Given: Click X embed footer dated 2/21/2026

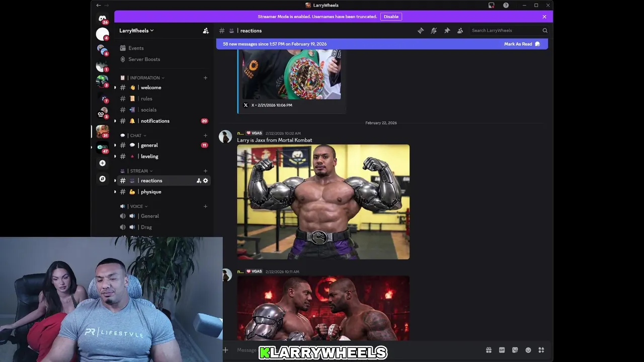Looking at the screenshot, I should tap(268, 105).
